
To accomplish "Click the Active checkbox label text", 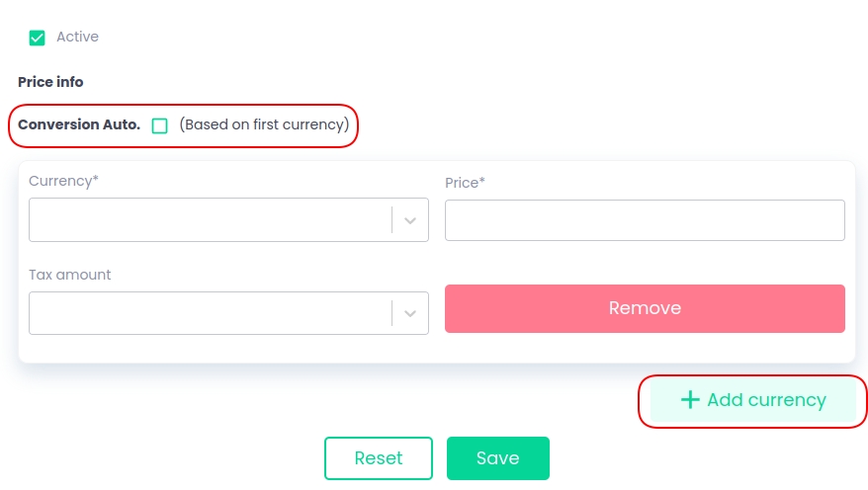I will (77, 38).
